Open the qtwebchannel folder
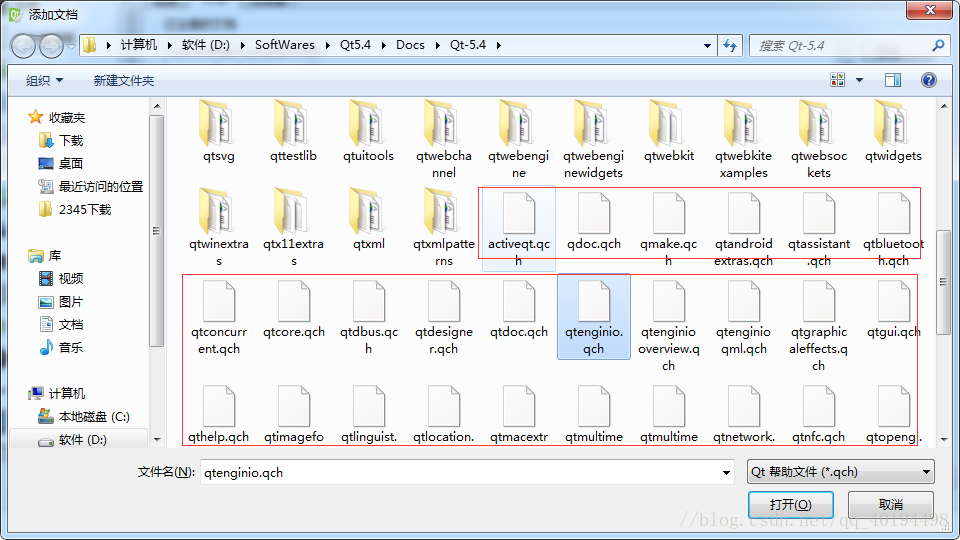 coord(444,140)
